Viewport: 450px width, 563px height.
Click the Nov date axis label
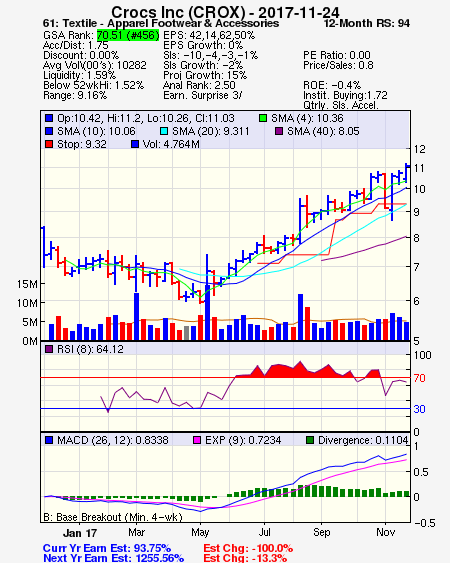[386, 532]
